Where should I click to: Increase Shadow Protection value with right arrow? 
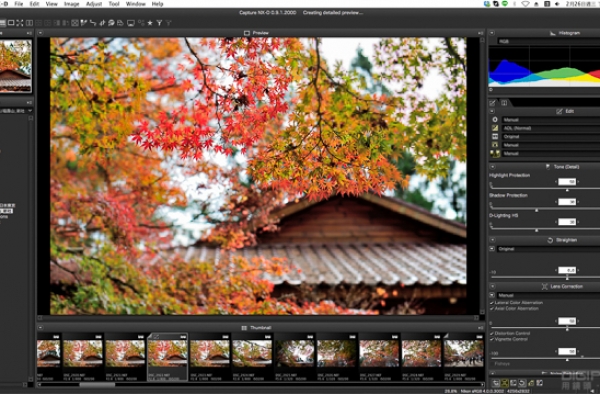point(579,202)
